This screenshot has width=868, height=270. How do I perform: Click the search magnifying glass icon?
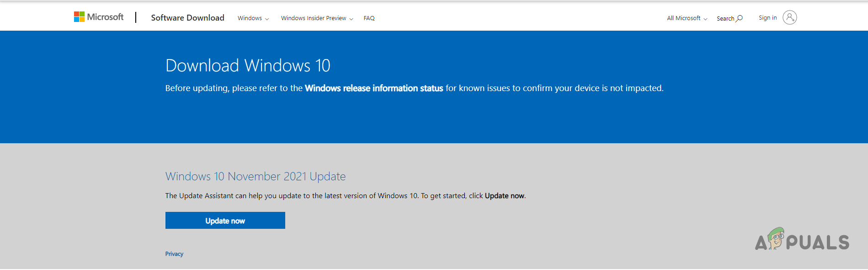tap(740, 18)
